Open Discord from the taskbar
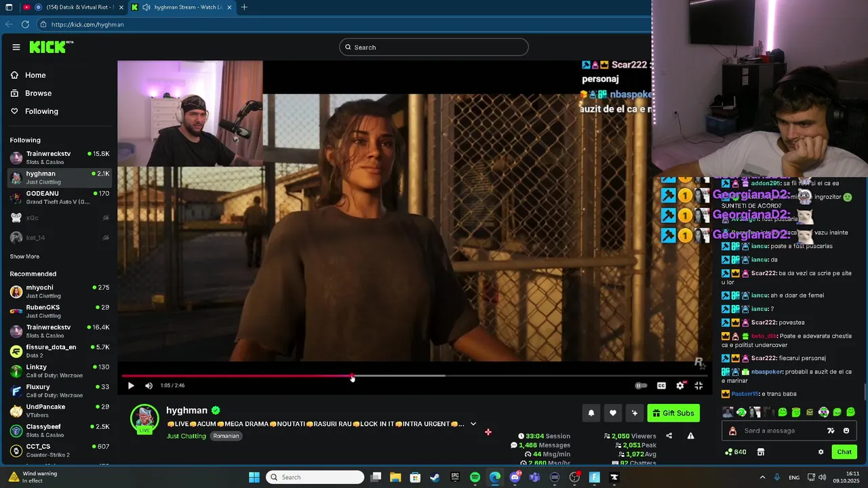Image resolution: width=868 pixels, height=488 pixels. point(515,477)
